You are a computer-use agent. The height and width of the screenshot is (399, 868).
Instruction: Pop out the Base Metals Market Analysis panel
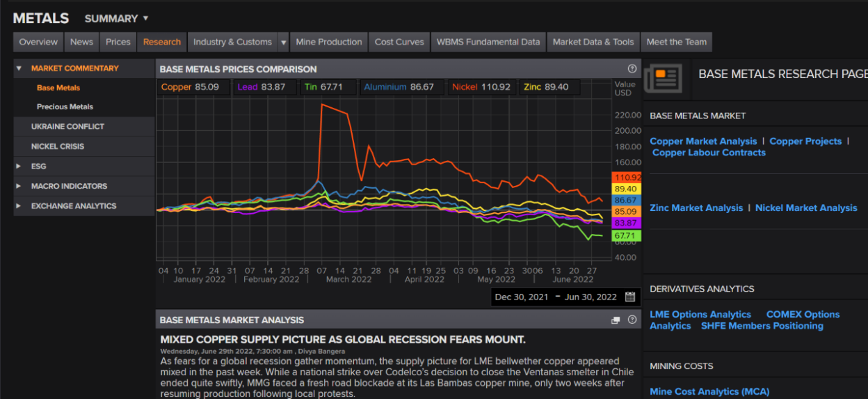pos(616,320)
